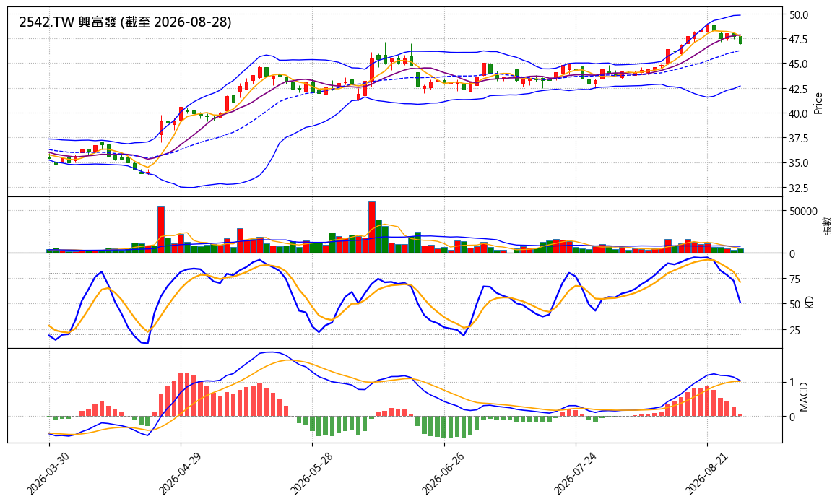Click the "25" KD axis tick
This screenshot has height=504, width=840.
click(794, 331)
